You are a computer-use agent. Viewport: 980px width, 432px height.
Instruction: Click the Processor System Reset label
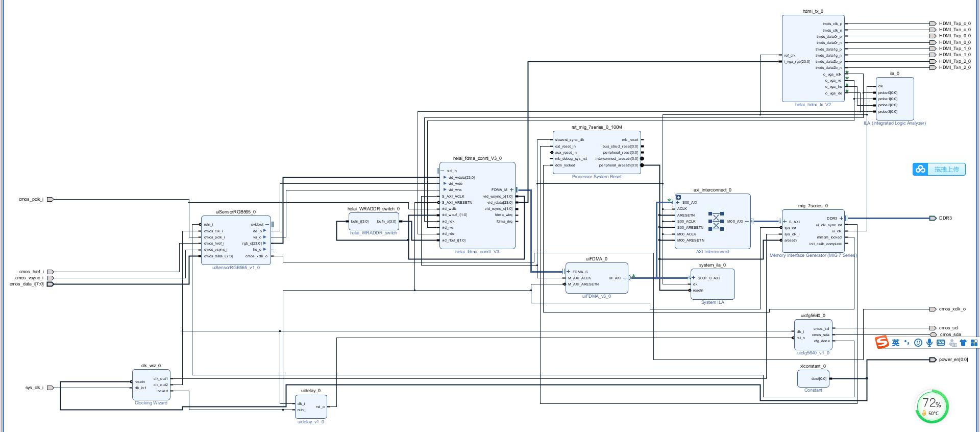coord(597,177)
